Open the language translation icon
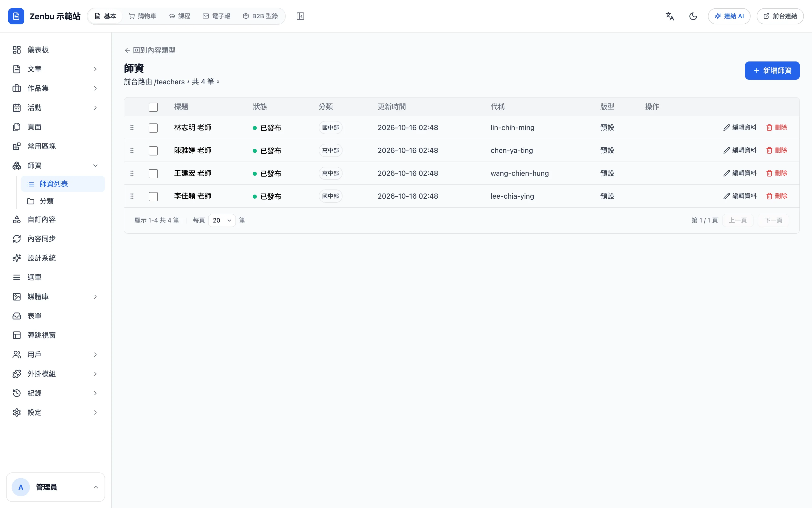This screenshot has height=508, width=812. (x=670, y=16)
